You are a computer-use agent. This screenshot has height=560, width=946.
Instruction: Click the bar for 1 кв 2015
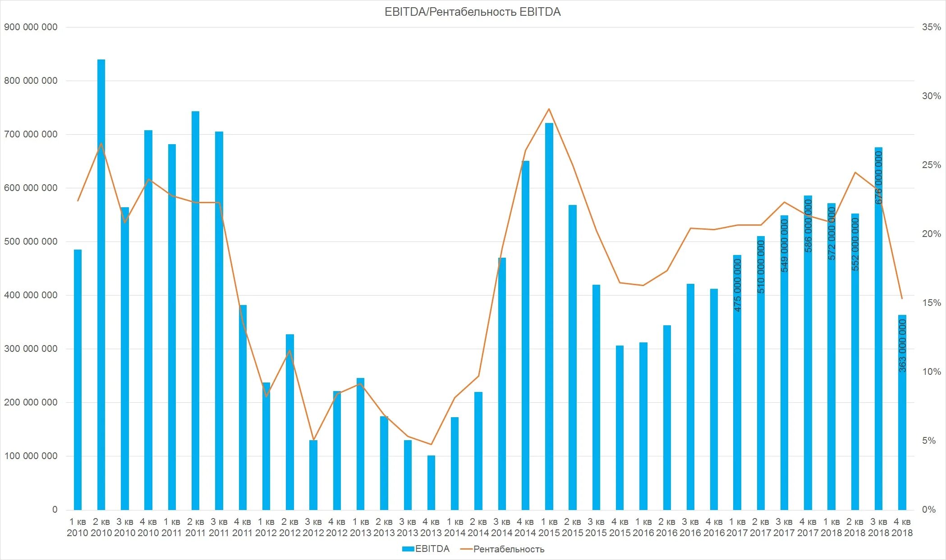tap(549, 315)
